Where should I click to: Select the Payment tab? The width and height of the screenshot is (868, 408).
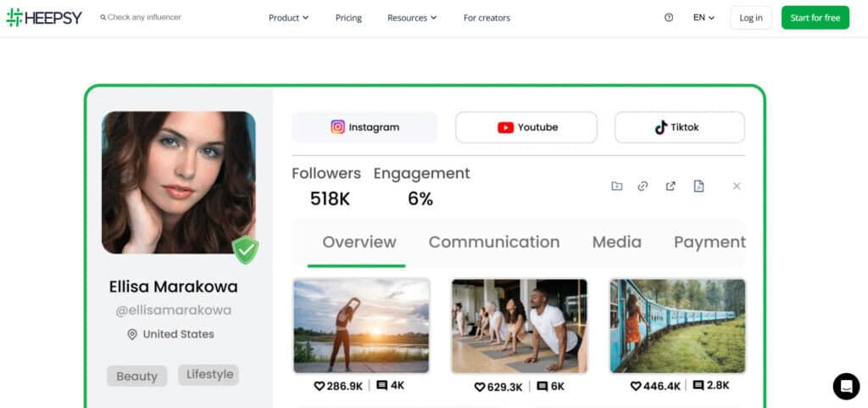[x=709, y=242]
